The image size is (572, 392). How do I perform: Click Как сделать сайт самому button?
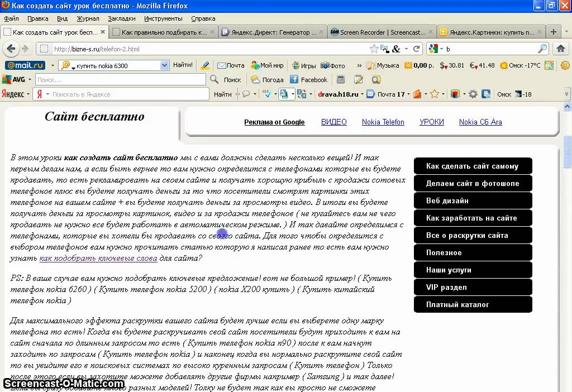[473, 166]
